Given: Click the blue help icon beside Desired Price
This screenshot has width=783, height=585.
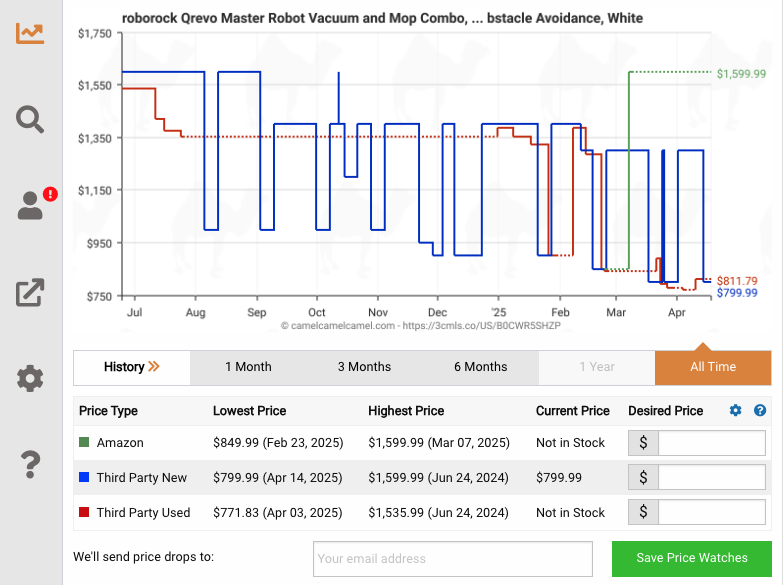Looking at the screenshot, I should (x=760, y=411).
